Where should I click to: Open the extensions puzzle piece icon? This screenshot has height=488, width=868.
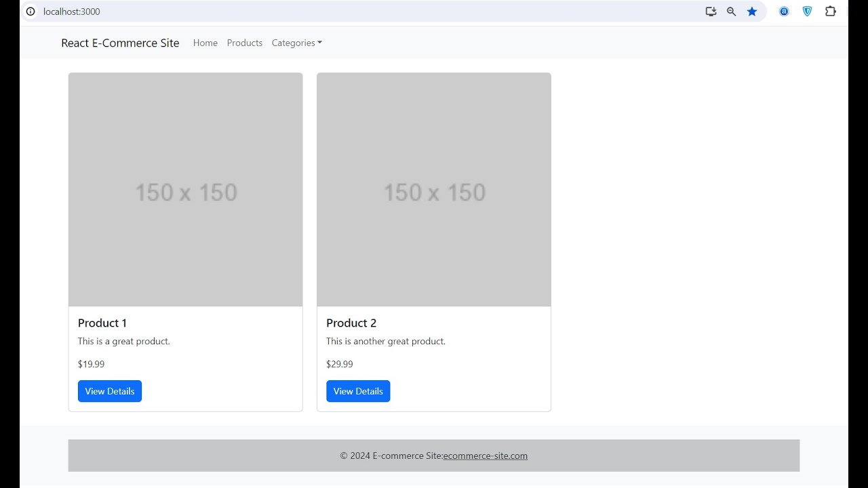(x=830, y=12)
